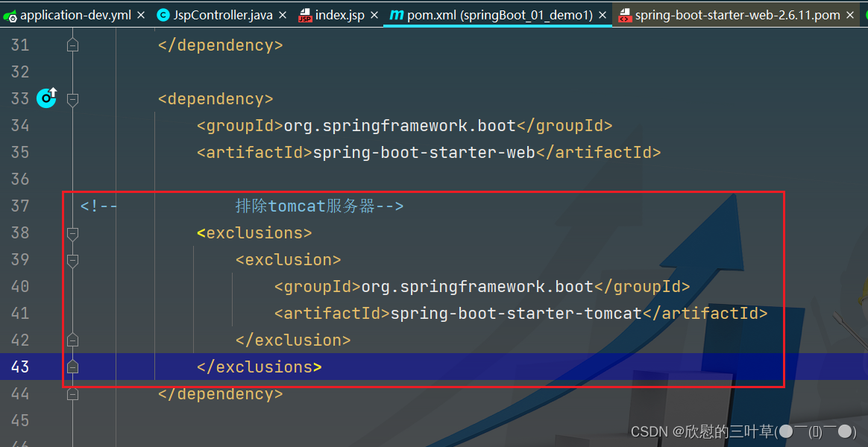The width and height of the screenshot is (868, 447).
Task: Click the opening <exclusions> tag
Action: tap(254, 233)
